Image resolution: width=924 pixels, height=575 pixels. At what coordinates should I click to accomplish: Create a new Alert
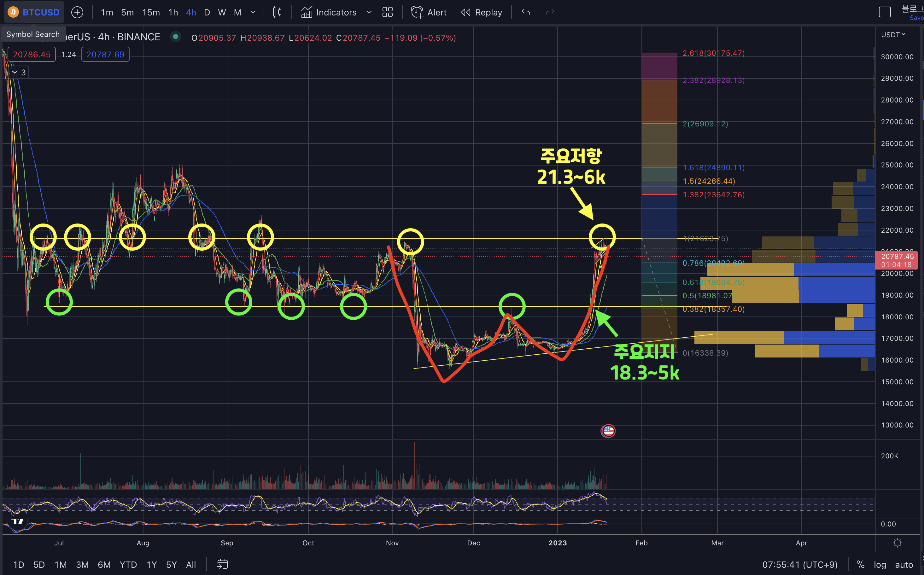[429, 13]
